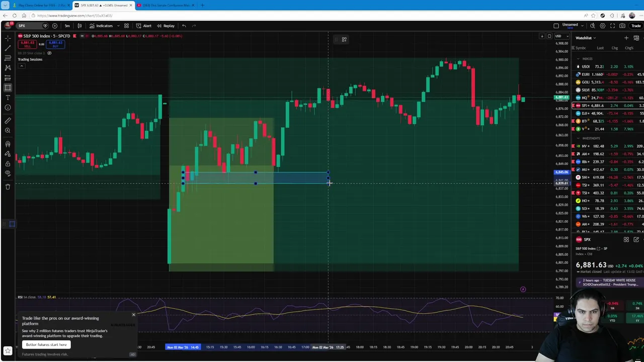Take a chart snapshot with the camera
Image resolution: width=644 pixels, height=362 pixels.
[622, 26]
